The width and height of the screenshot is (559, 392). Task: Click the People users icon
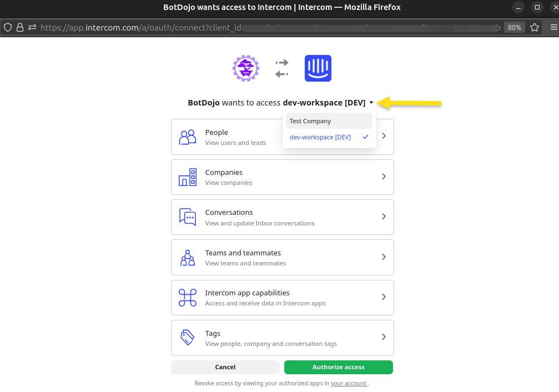pyautogui.click(x=188, y=137)
